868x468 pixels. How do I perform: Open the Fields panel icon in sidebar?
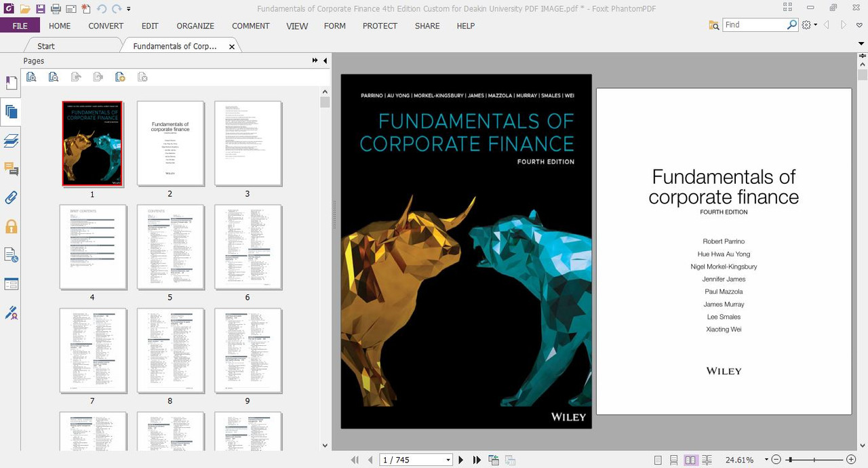coord(11,284)
